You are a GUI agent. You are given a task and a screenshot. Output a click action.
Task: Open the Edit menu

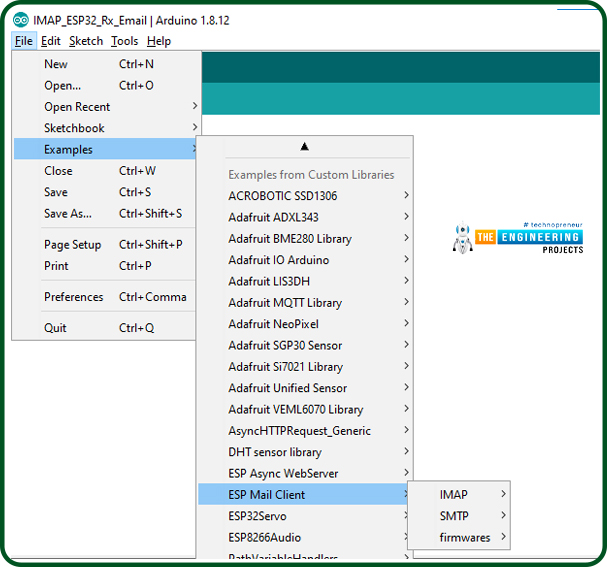(51, 41)
